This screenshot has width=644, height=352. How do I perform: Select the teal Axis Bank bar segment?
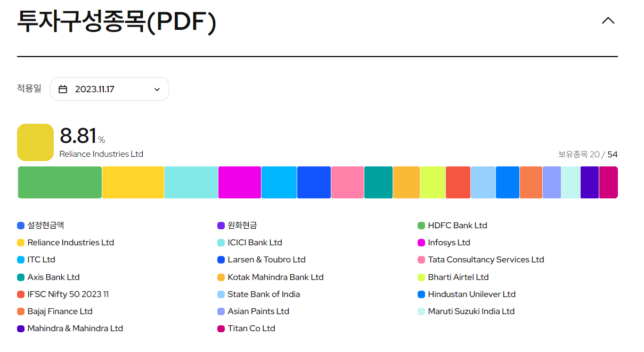(x=379, y=182)
